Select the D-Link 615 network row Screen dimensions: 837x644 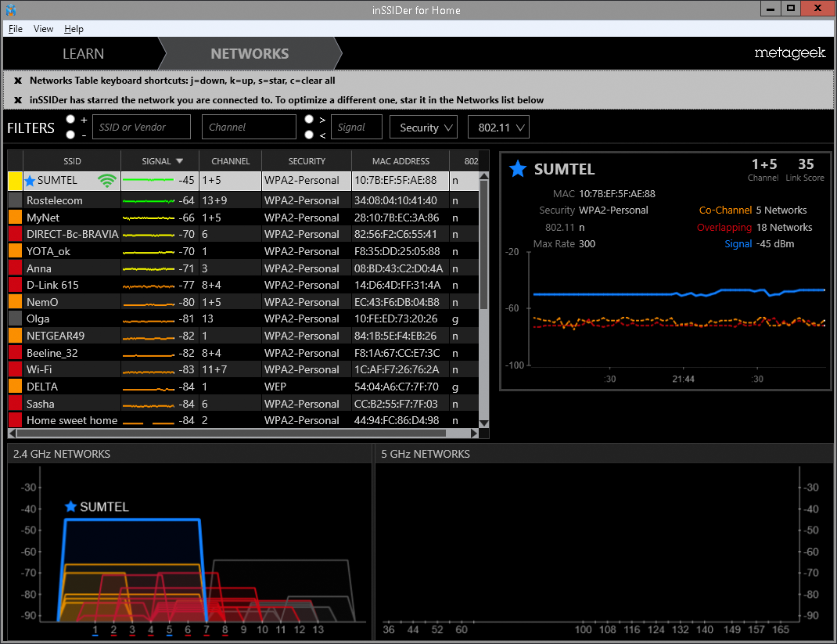point(243,285)
